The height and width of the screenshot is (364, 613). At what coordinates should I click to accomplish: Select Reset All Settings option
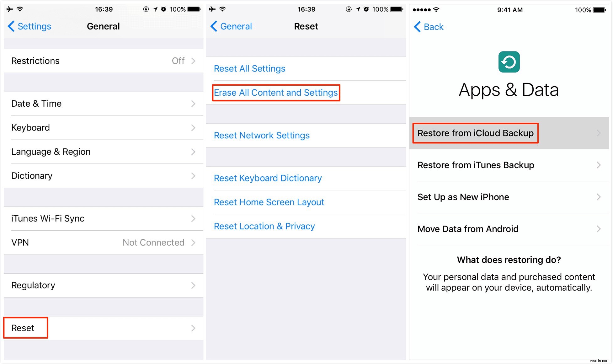click(x=250, y=68)
